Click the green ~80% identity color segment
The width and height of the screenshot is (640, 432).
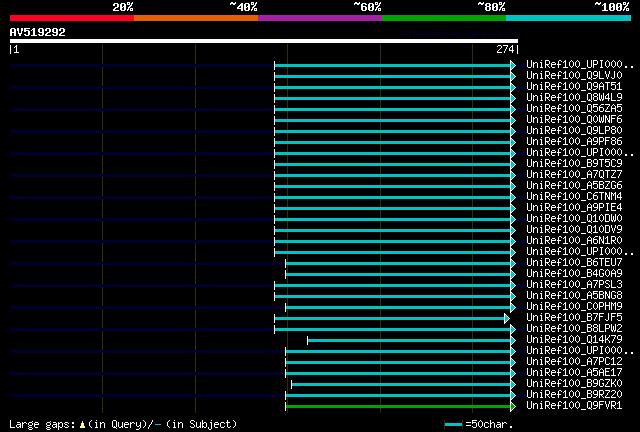click(444, 18)
